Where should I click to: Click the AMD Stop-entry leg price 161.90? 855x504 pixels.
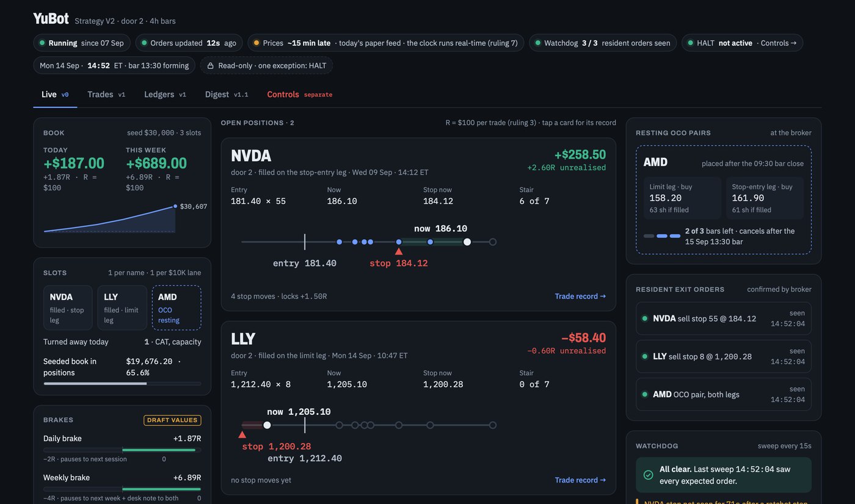748,198
